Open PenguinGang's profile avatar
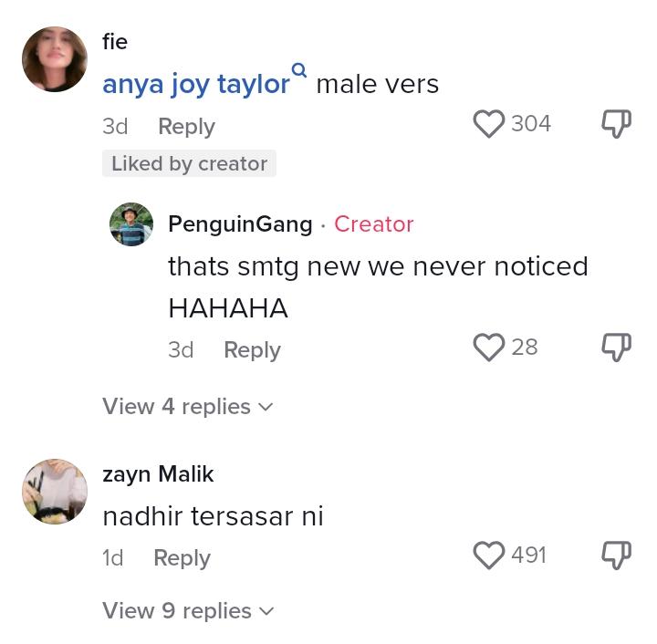This screenshot has width=657, height=644. 131,224
